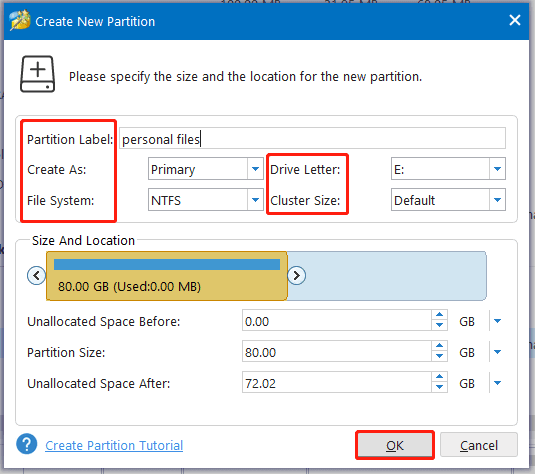Open unit dropdown for Unallocated Space Before
This screenshot has height=474, width=535.
pyautogui.click(x=497, y=321)
